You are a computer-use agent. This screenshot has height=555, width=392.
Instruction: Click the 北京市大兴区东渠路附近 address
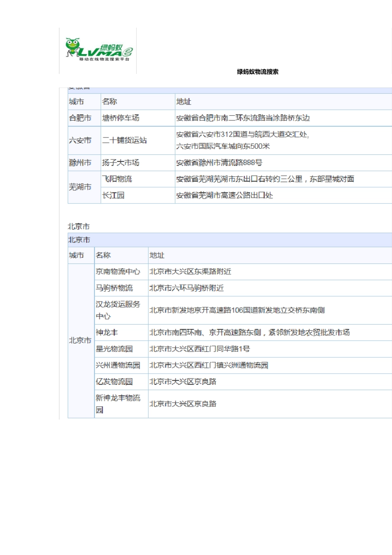190,272
